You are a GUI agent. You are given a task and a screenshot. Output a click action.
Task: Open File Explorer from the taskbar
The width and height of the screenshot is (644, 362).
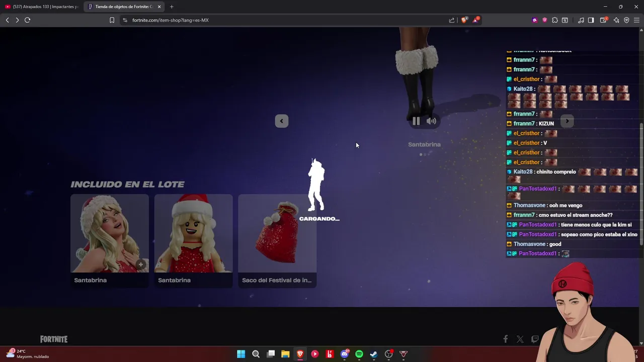point(285,354)
